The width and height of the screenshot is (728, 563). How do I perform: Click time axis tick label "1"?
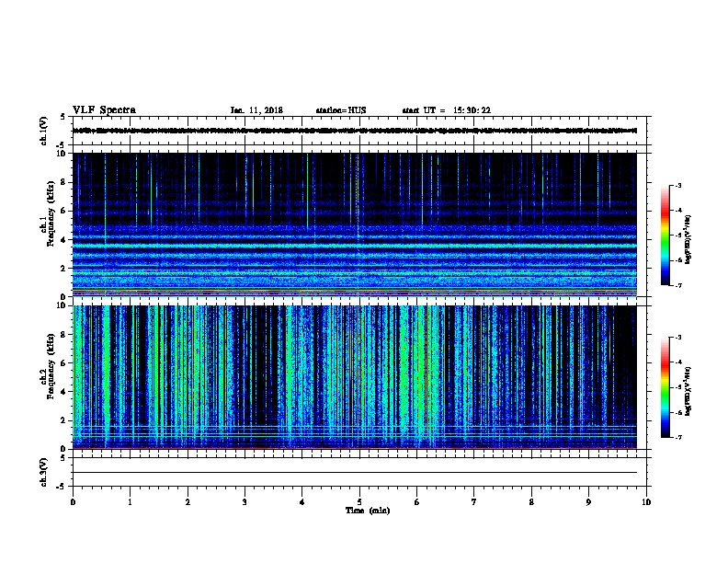point(130,502)
